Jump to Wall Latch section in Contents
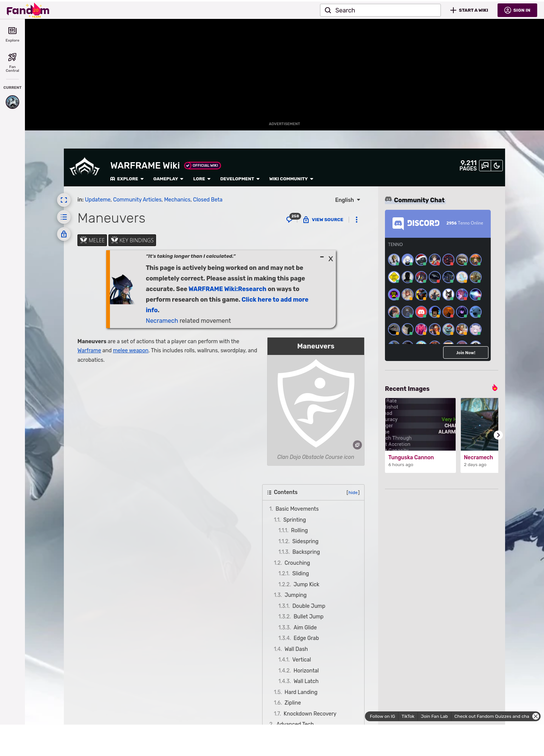Viewport: 544px width, 756px height. [x=298, y=681]
